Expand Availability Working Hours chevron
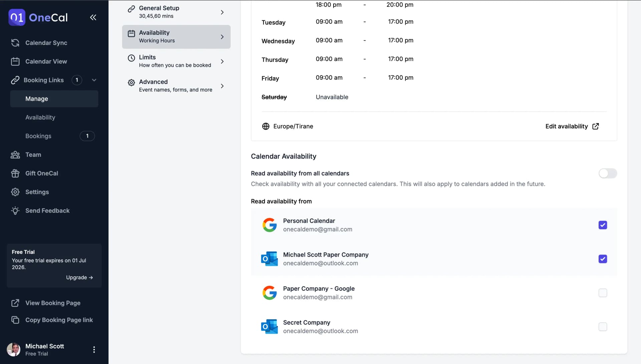The height and width of the screenshot is (364, 641). (222, 37)
